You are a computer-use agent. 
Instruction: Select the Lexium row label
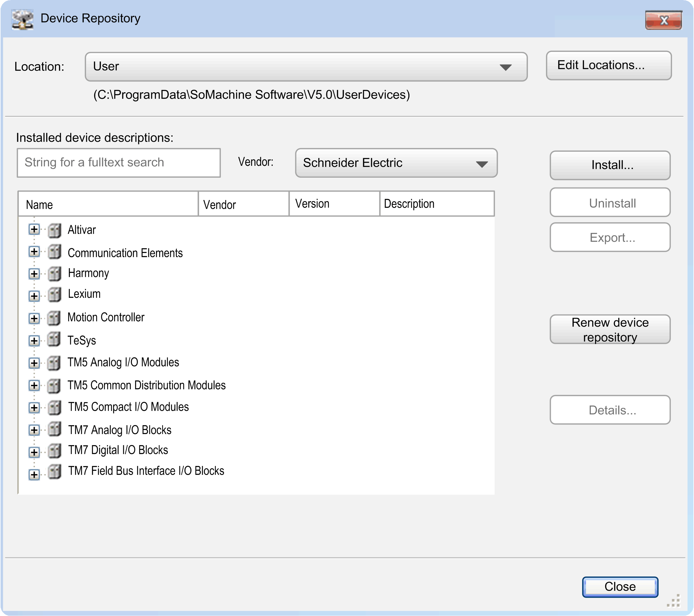point(84,294)
